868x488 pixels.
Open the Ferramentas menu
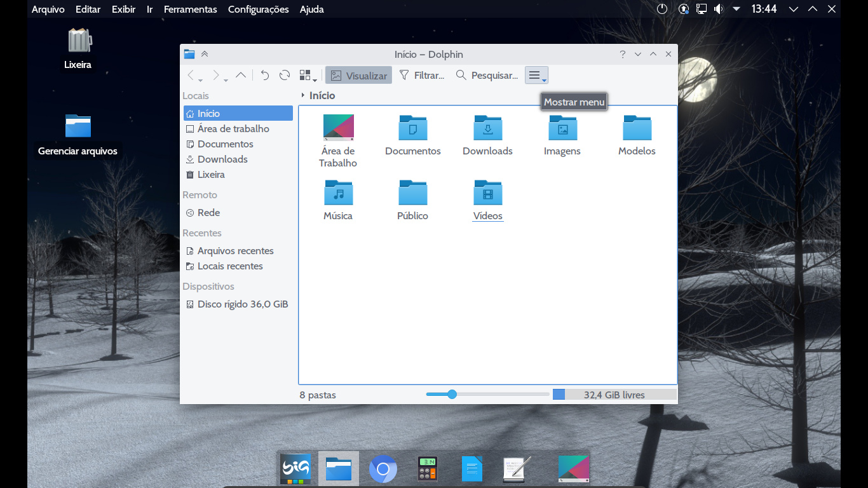click(190, 10)
